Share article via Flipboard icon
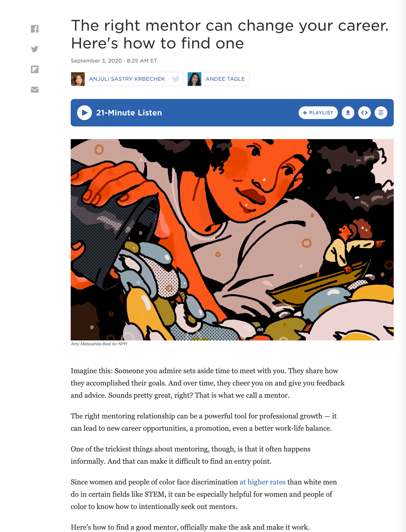The height and width of the screenshot is (532, 406). [x=35, y=69]
